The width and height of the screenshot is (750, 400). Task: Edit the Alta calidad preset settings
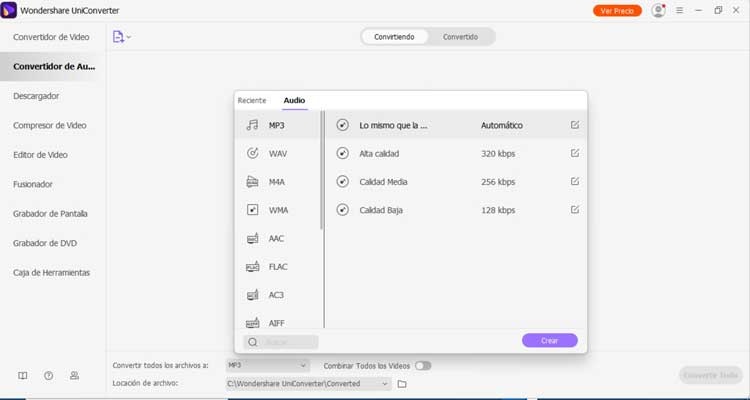tap(575, 153)
